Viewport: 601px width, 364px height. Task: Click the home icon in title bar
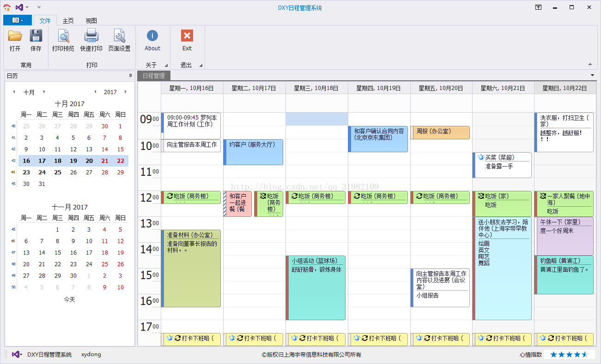7,7
